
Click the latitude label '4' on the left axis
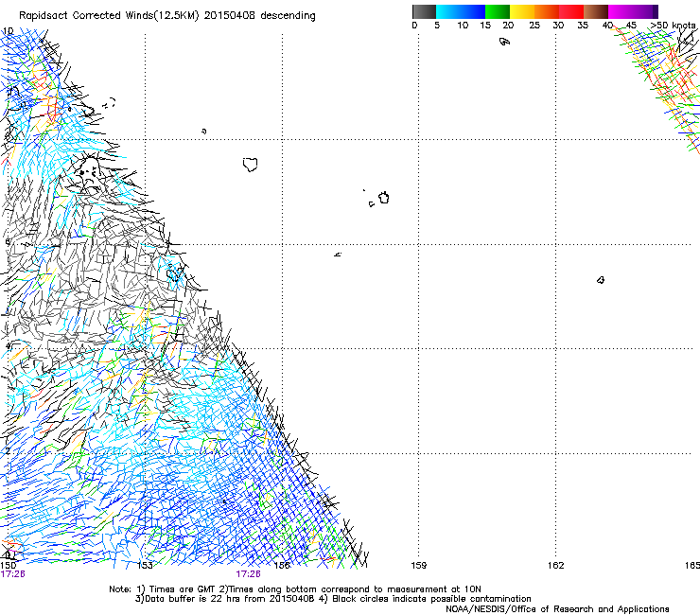(x=8, y=345)
